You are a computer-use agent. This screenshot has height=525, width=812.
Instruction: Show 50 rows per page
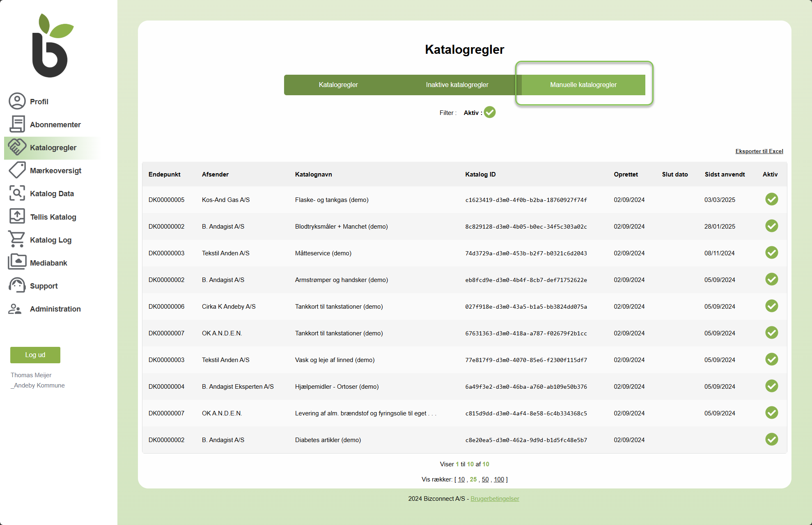(x=485, y=479)
